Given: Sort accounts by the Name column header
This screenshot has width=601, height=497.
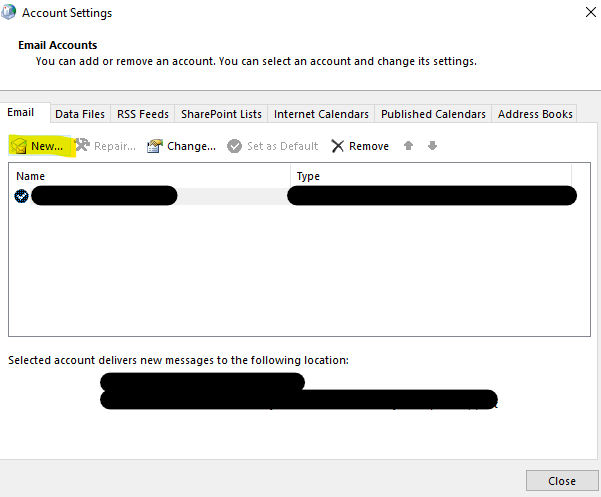Looking at the screenshot, I should (150, 176).
